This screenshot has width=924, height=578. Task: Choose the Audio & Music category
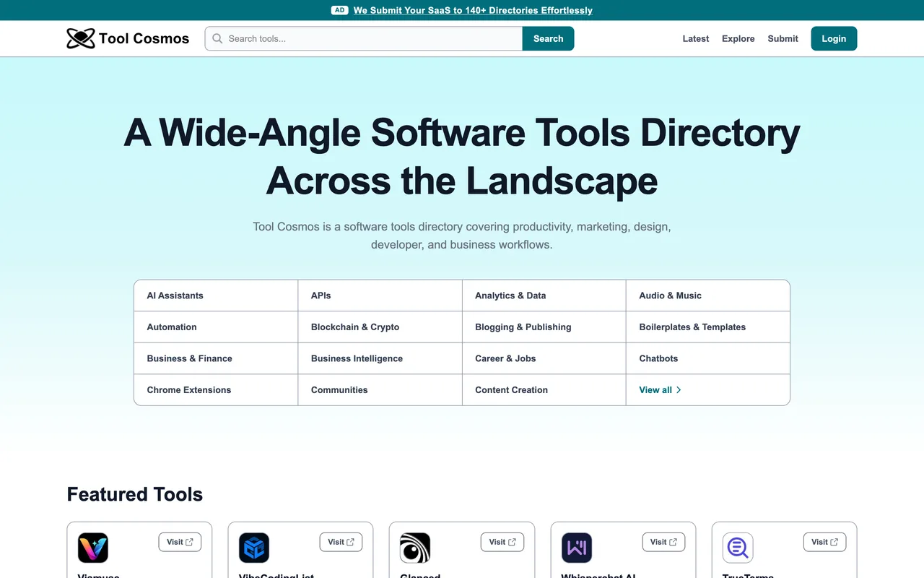click(x=707, y=296)
